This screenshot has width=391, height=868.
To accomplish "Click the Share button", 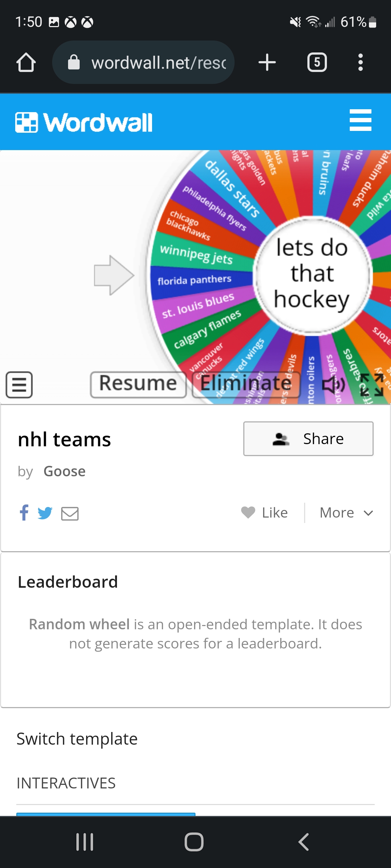I will [308, 439].
